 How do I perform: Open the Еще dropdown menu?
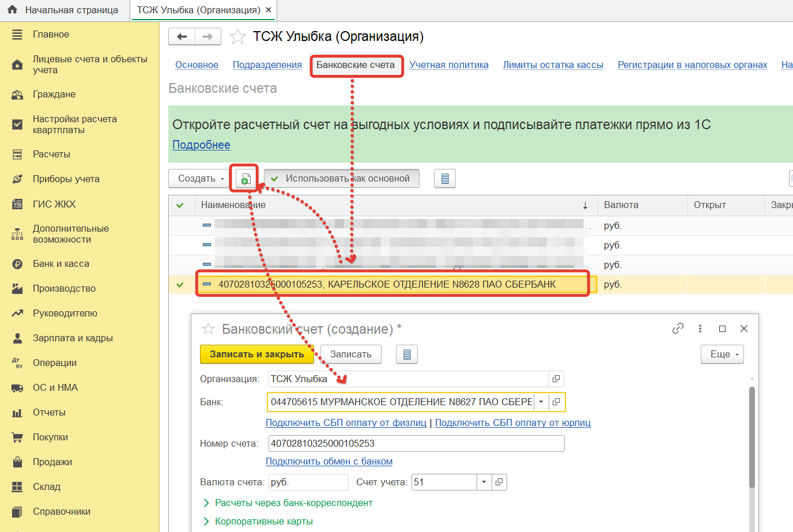tap(723, 354)
